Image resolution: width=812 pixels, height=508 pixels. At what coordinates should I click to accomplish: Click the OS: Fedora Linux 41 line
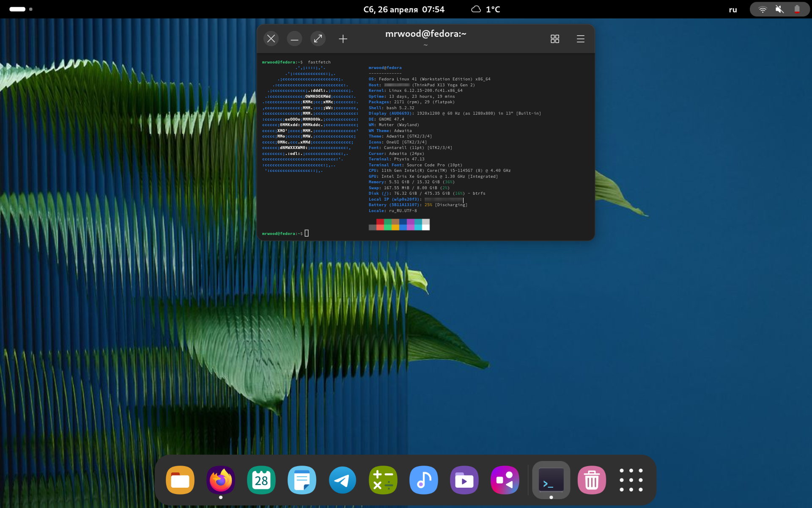tap(429, 79)
